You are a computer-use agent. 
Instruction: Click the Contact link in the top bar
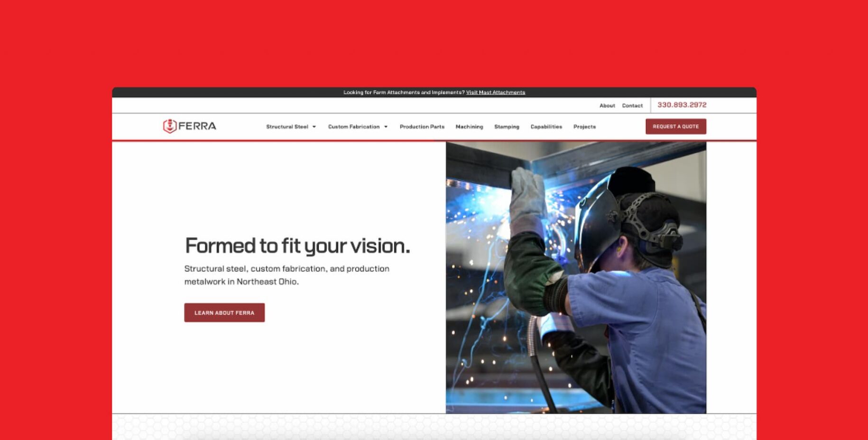[632, 106]
